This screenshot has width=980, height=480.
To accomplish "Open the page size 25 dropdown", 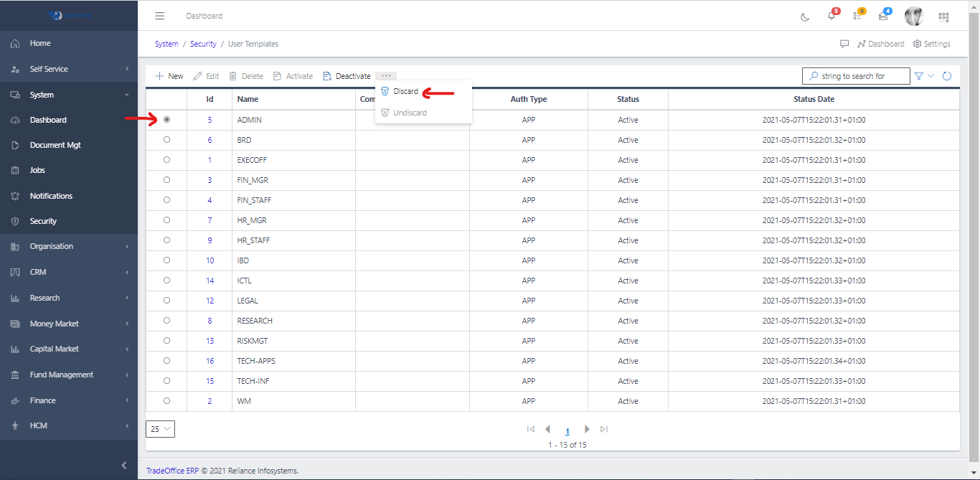I will pyautogui.click(x=160, y=429).
